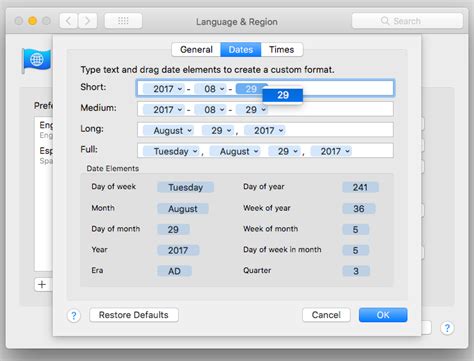Click the plus button under the language list
This screenshot has width=474, height=361.
point(42,285)
